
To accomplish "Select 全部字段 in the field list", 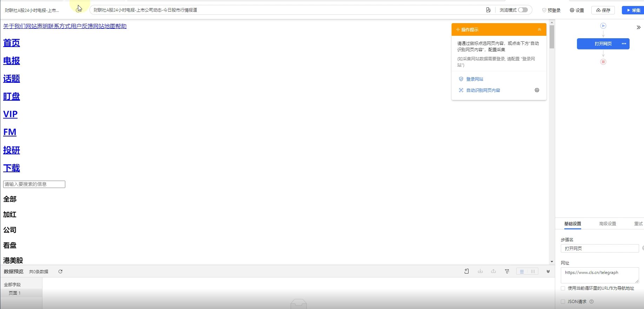I will 12,285.
